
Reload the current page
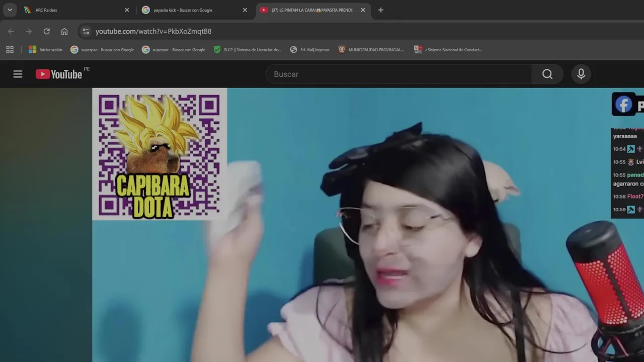pos(46,31)
